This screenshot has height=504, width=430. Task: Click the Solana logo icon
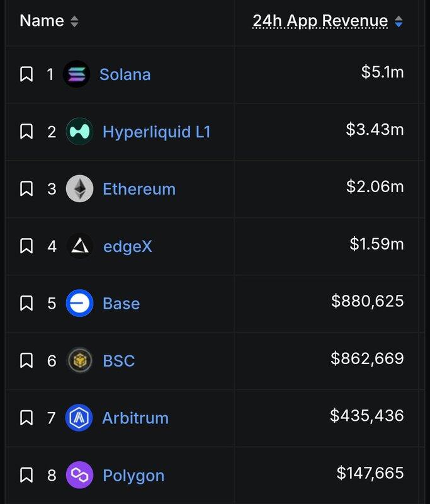77,74
